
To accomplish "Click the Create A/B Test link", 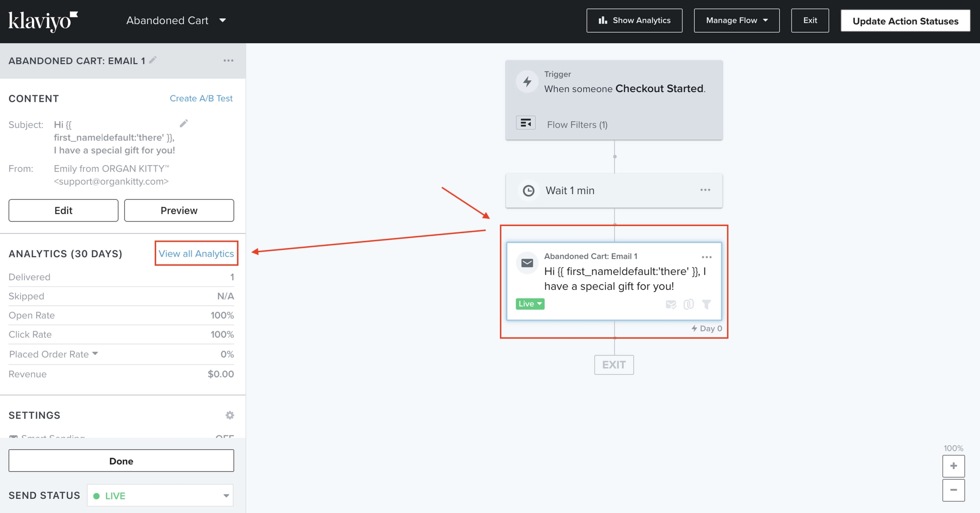I will click(x=201, y=98).
